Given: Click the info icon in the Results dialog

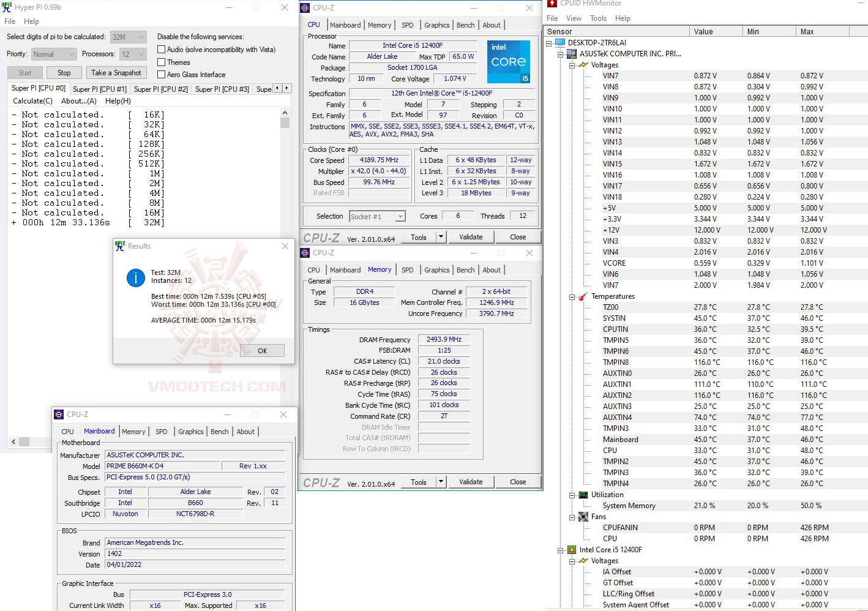Looking at the screenshot, I should tap(135, 277).
